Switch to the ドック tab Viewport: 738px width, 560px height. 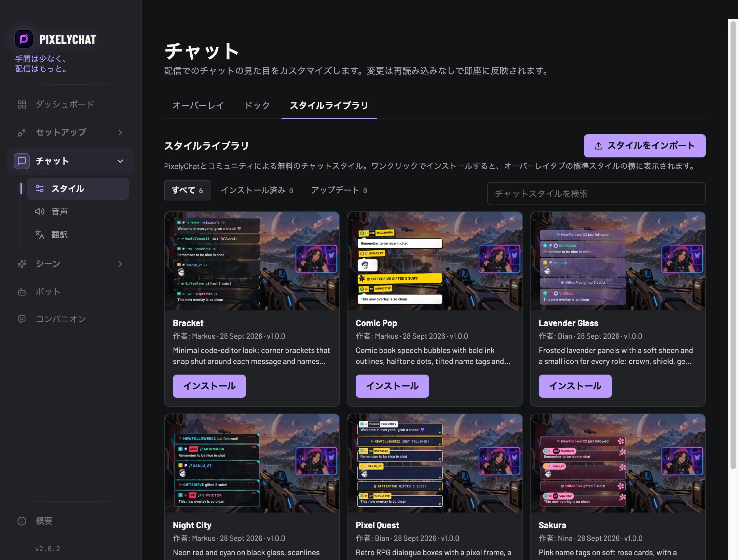click(x=257, y=106)
